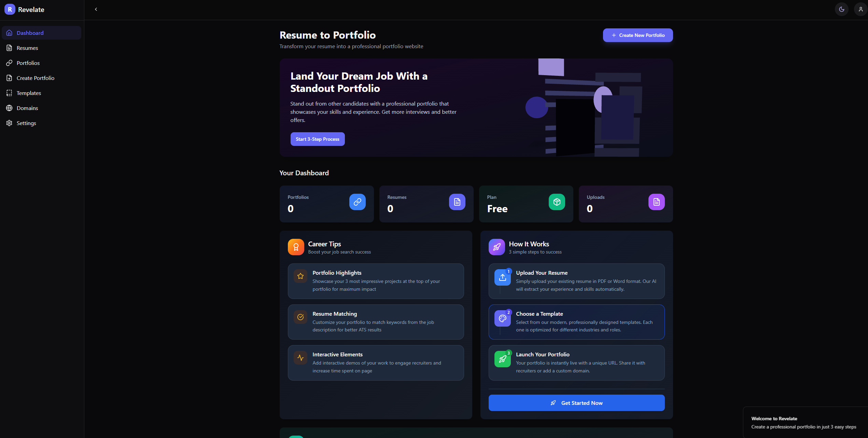Open the user profile icon
This screenshot has width=868, height=438.
point(860,9)
